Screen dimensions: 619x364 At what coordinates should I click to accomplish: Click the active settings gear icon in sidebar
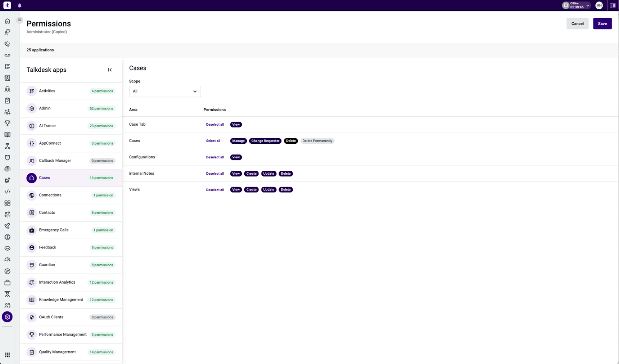[x=7, y=317]
